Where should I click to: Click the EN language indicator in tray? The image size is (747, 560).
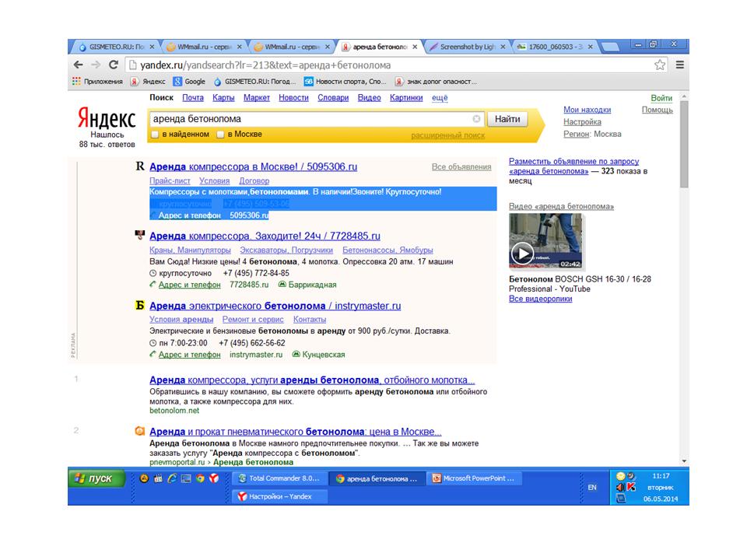(x=592, y=487)
